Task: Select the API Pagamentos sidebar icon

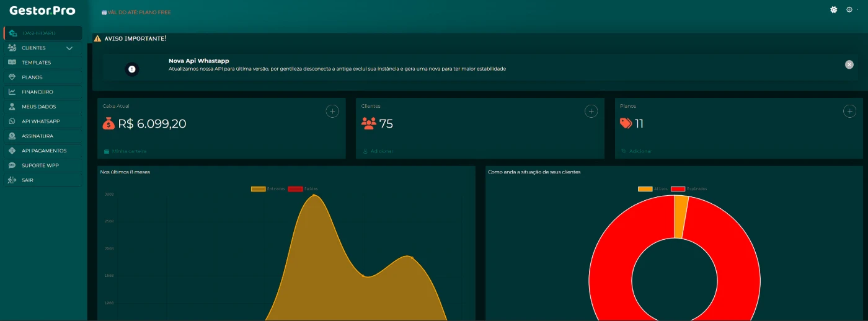Action: (x=12, y=151)
